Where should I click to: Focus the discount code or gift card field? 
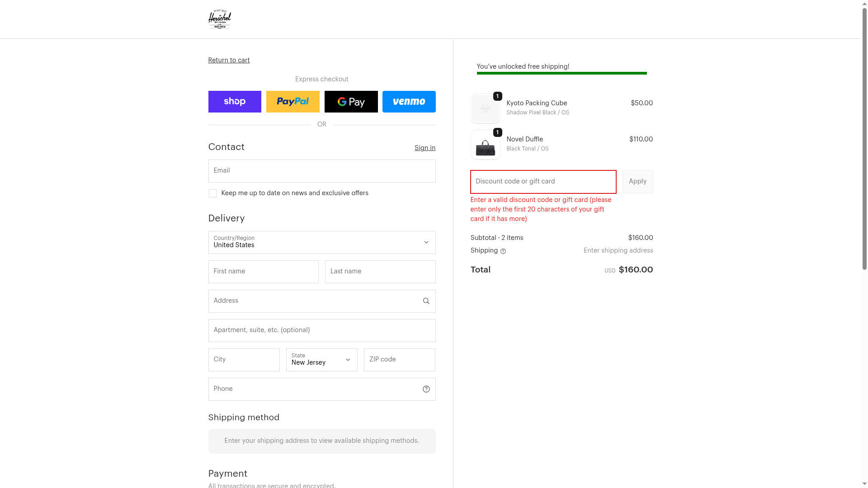pos(543,182)
